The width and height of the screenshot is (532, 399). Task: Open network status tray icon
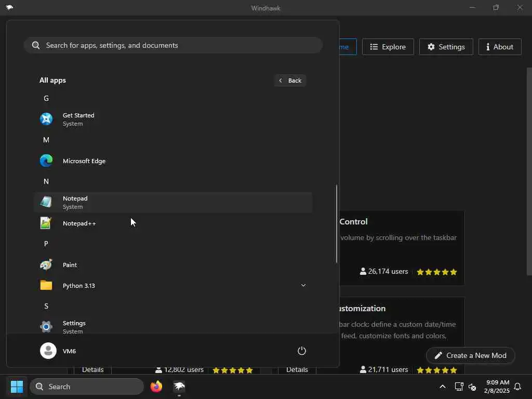click(459, 387)
